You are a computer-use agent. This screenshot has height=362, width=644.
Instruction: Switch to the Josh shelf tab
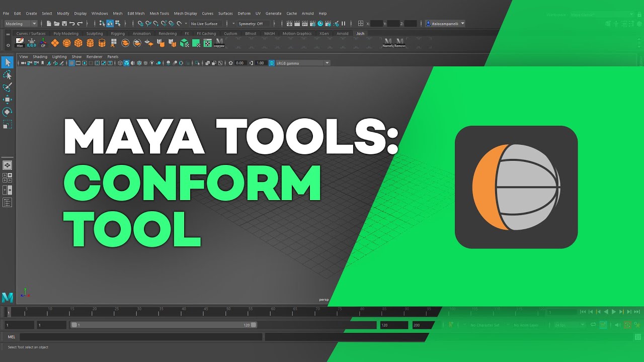click(360, 34)
